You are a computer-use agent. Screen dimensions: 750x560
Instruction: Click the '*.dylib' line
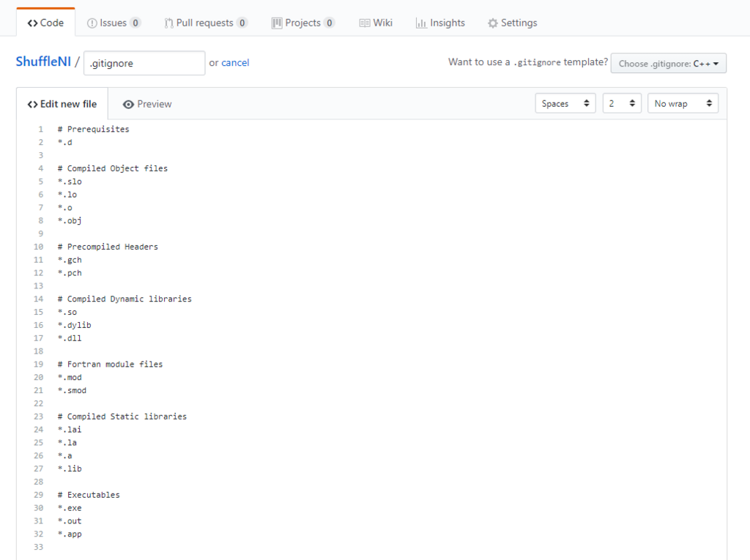coord(75,325)
